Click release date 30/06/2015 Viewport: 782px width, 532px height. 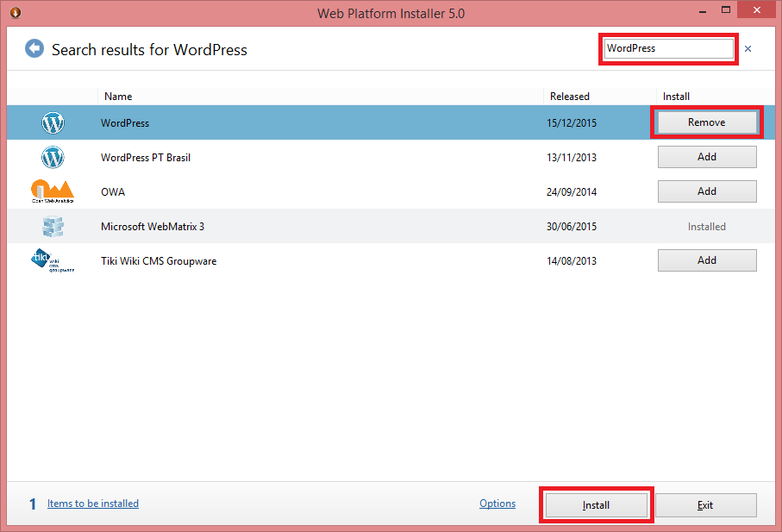572,227
